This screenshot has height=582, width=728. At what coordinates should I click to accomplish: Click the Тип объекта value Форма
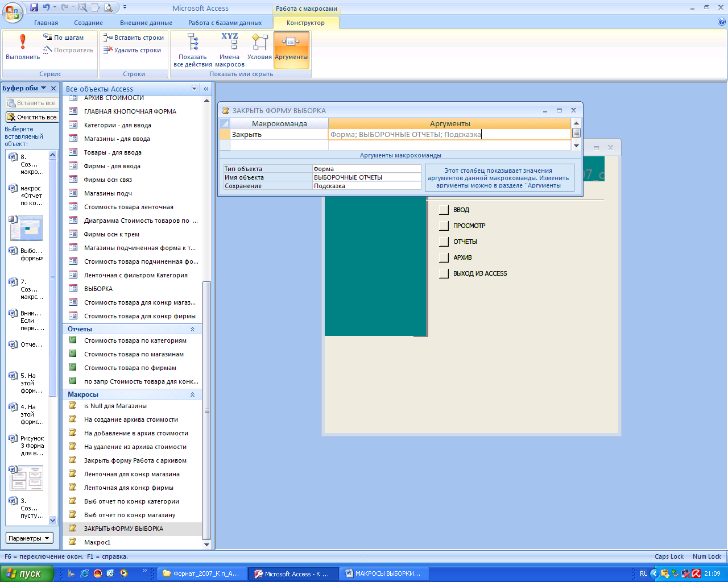coord(366,169)
